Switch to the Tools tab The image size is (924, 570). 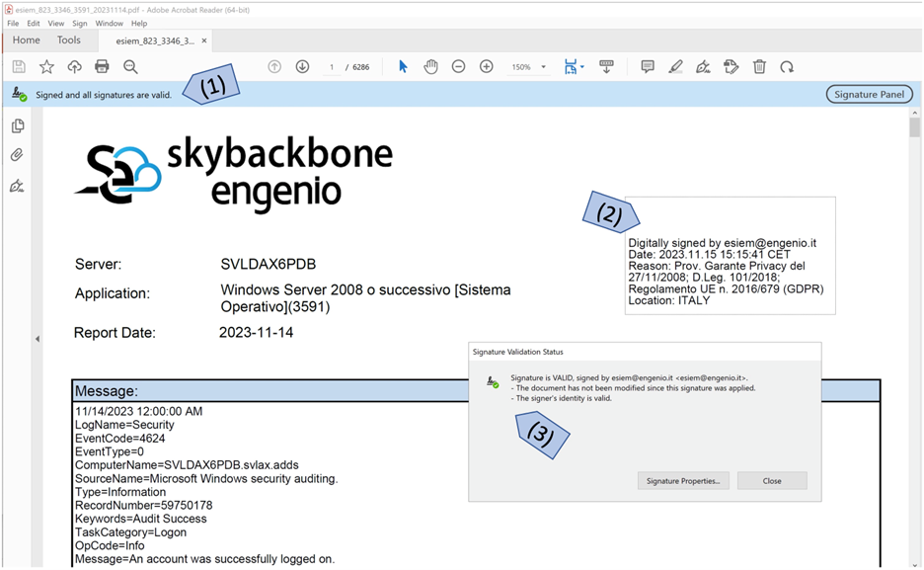68,41
